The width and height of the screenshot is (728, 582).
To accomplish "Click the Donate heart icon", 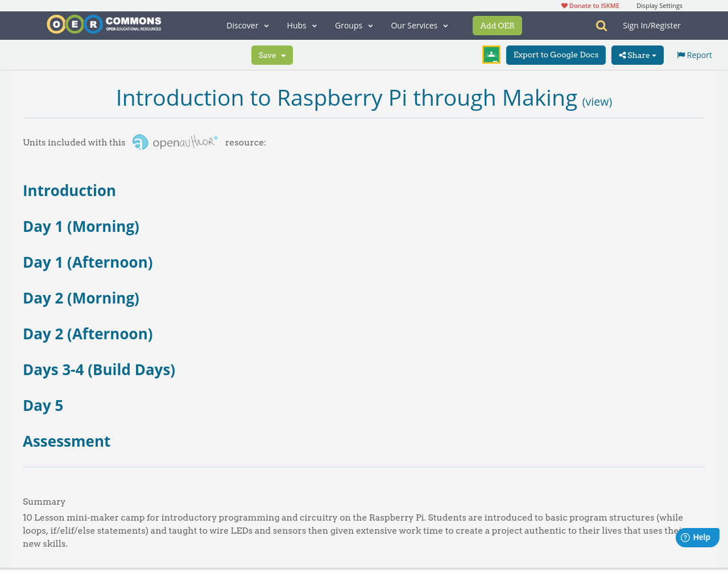I will (563, 5).
